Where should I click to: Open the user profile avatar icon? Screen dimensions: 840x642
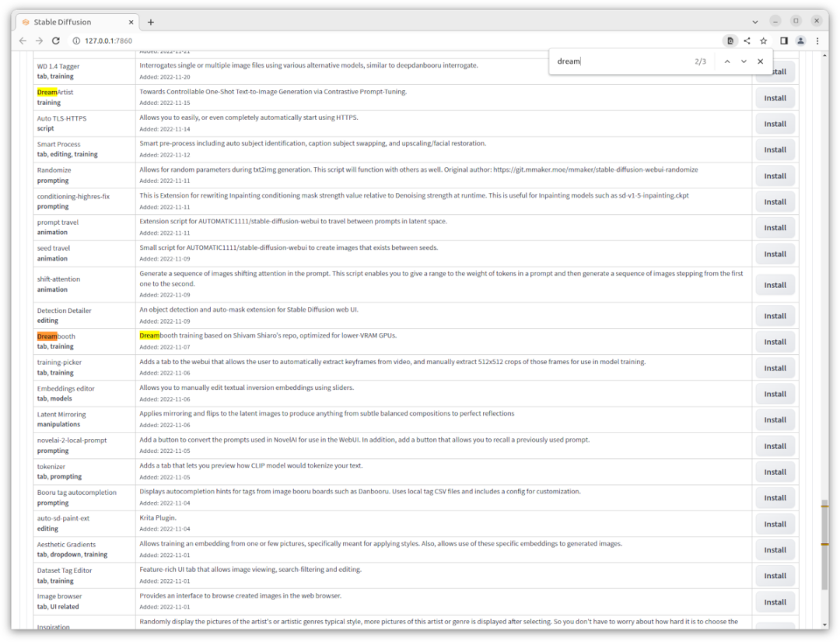[x=800, y=40]
